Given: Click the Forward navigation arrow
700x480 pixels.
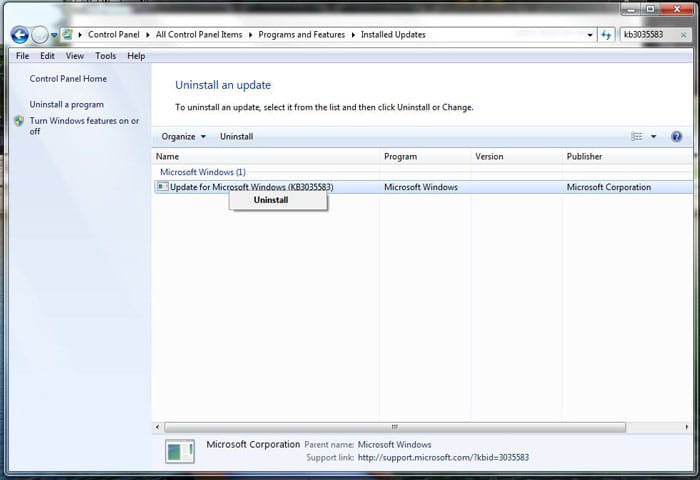Looking at the screenshot, I should coord(40,35).
